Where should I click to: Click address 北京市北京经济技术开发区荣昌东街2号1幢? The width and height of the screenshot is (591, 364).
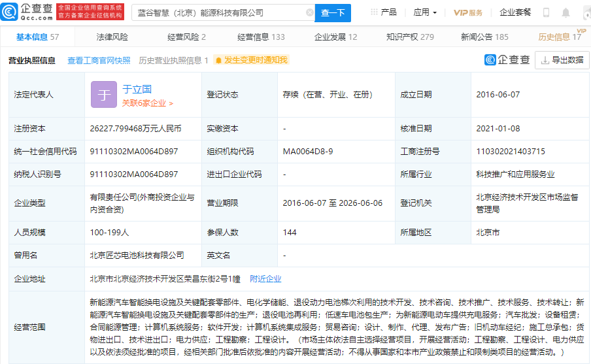tap(165, 279)
